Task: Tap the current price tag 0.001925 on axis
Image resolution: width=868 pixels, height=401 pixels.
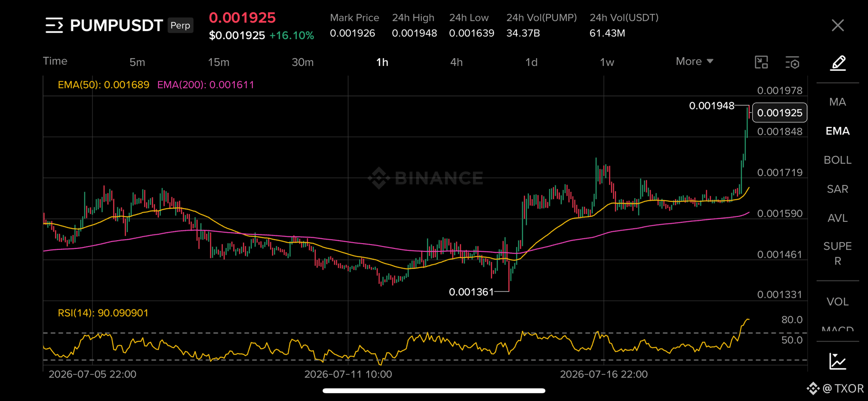Action: 779,113
